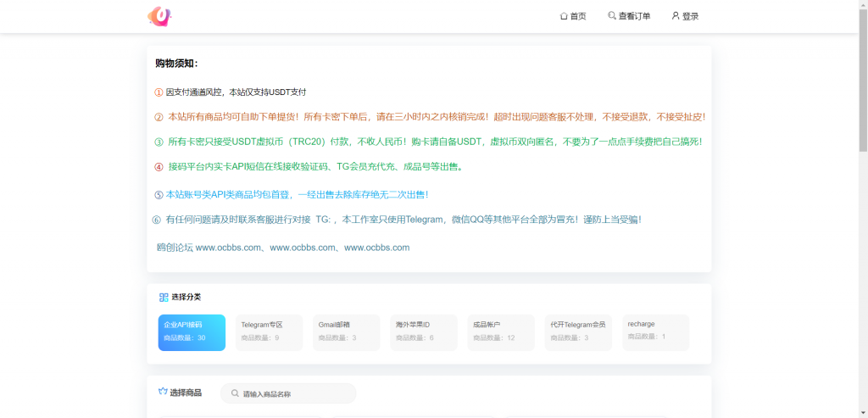Screen dimensions: 868x418
Task: Open the 登录 menu item
Action: (685, 16)
